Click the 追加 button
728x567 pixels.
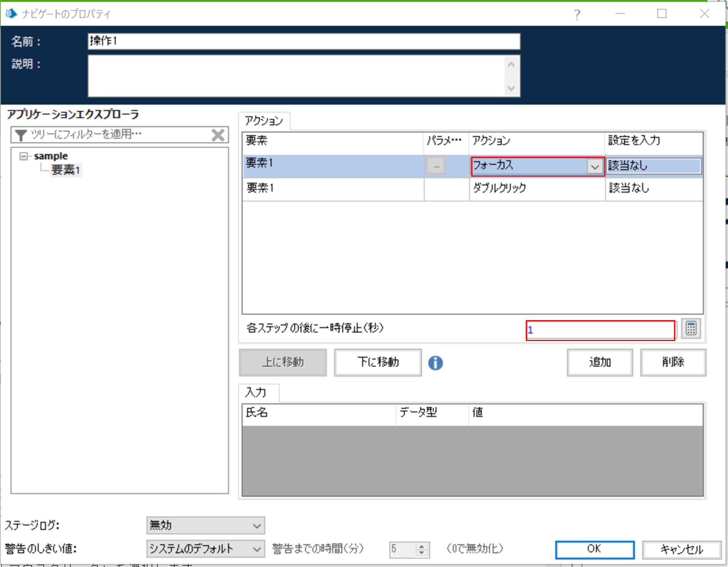coord(600,362)
